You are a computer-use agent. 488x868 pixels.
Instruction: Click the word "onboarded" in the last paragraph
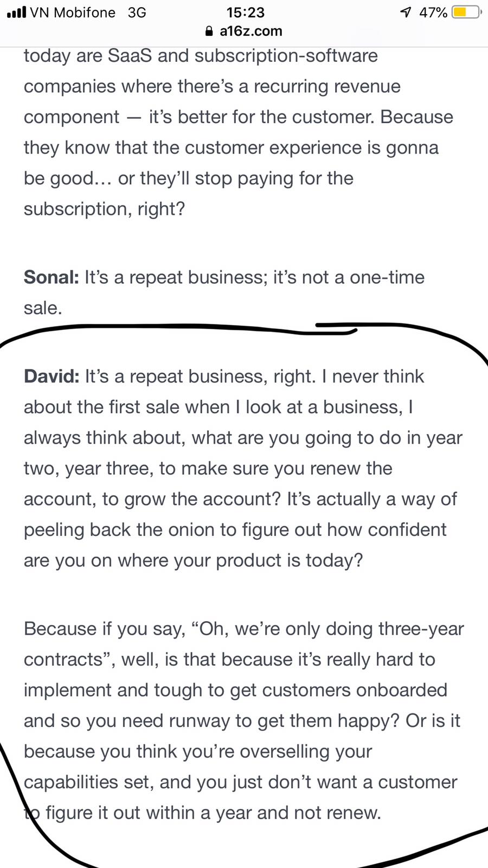[x=401, y=690]
